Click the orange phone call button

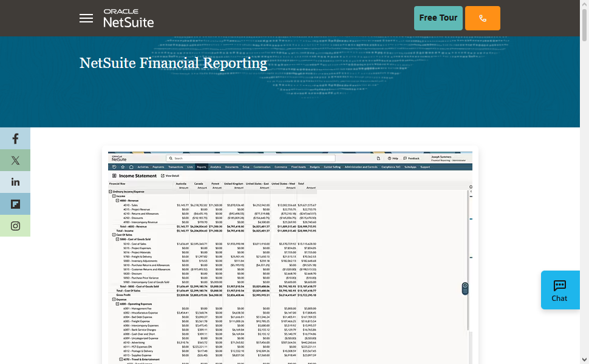(x=482, y=18)
